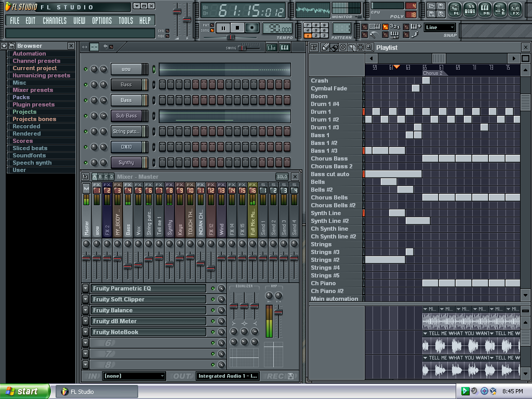Open the Fruity Balance slot arrow menu
This screenshot has width=532, height=399.
[x=86, y=310]
